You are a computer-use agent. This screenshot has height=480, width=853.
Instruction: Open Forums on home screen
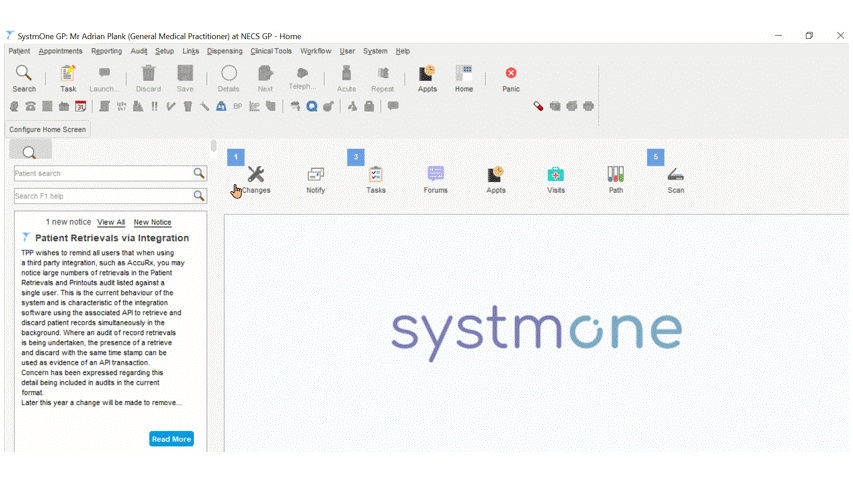point(435,180)
